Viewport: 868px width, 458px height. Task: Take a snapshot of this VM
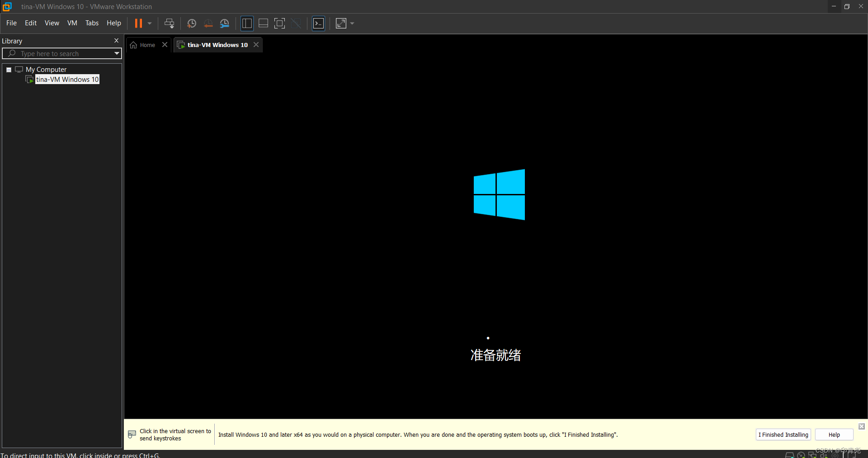coord(192,24)
